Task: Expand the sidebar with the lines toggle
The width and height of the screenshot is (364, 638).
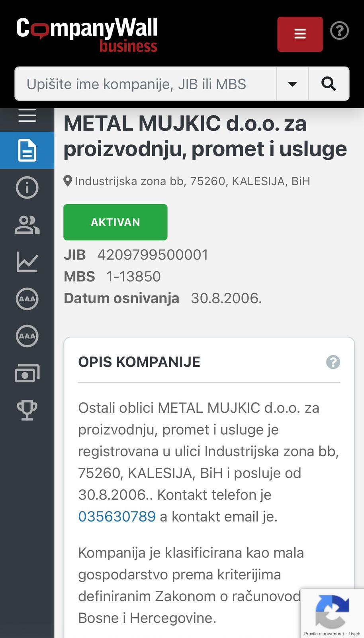Action: pos(27,116)
